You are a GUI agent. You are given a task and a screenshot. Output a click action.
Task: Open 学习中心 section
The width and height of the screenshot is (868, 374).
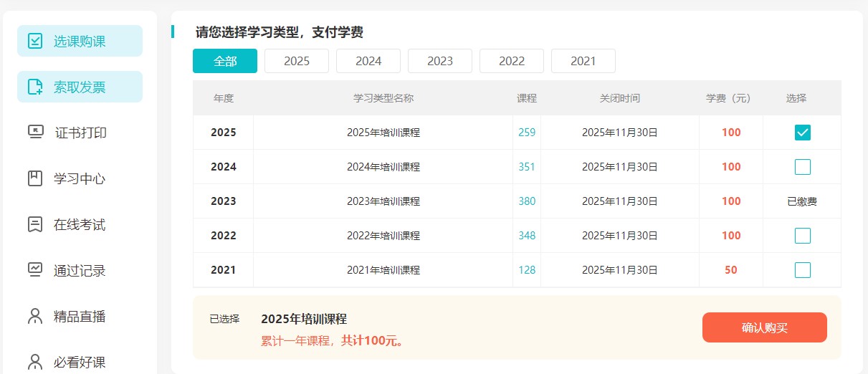[x=80, y=178]
